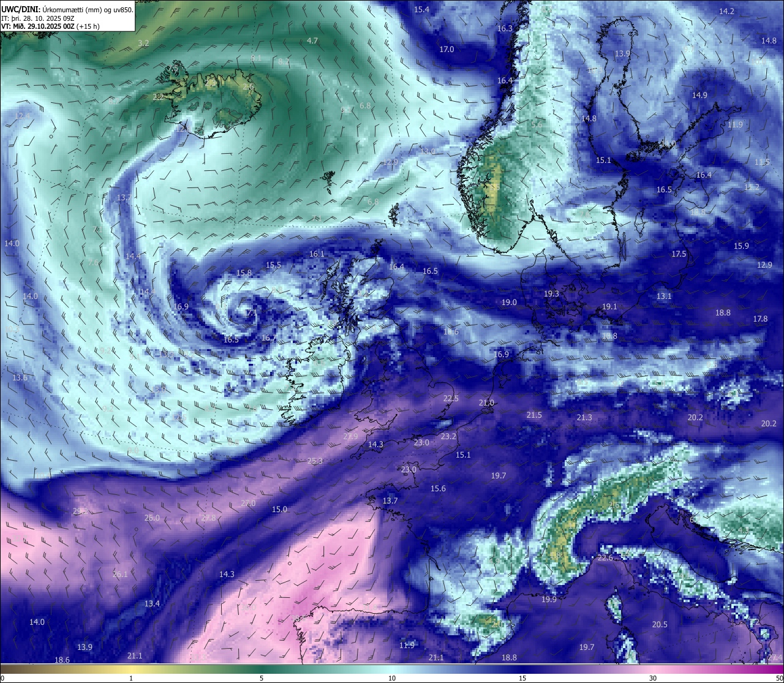The width and height of the screenshot is (784, 683).
Task: Click the 30 tick on color scale
Action: (653, 677)
